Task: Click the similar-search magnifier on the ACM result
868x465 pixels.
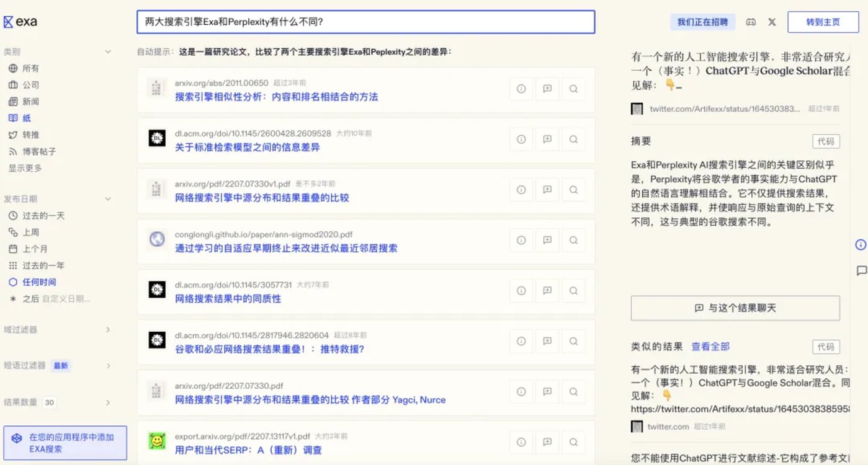Action: click(573, 139)
